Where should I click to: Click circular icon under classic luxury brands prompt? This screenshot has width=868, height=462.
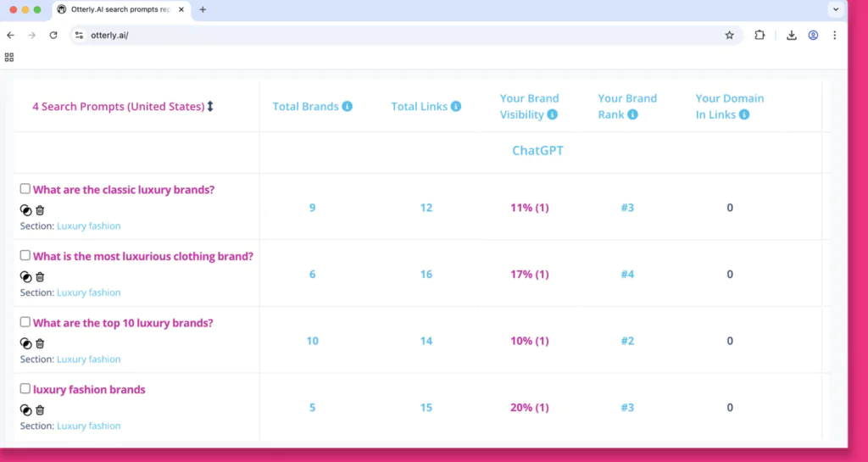(x=26, y=210)
